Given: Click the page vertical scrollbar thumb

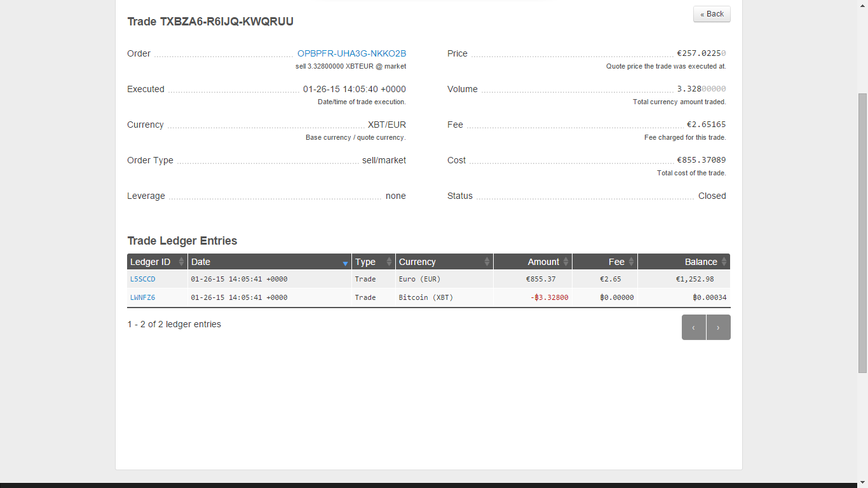Looking at the screenshot, I should click(862, 233).
